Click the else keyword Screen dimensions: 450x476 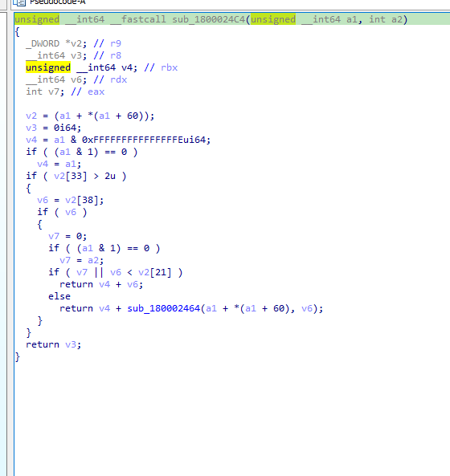click(x=59, y=296)
